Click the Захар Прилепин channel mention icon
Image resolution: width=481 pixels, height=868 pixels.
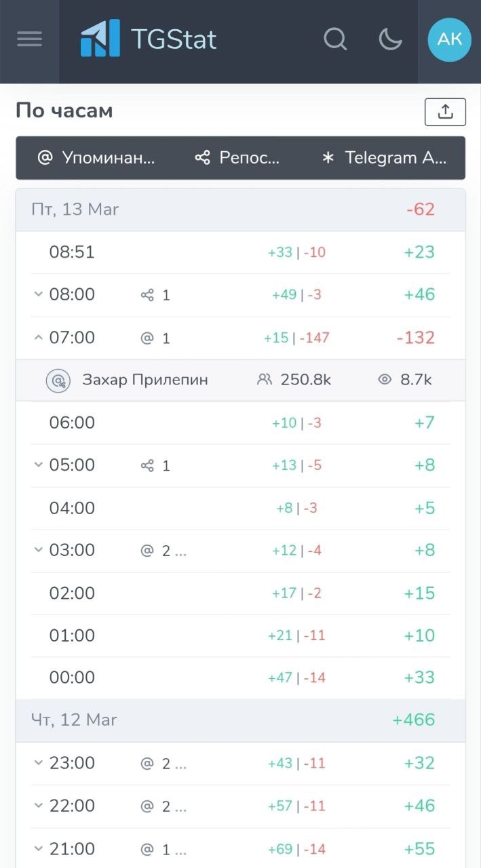(58, 380)
